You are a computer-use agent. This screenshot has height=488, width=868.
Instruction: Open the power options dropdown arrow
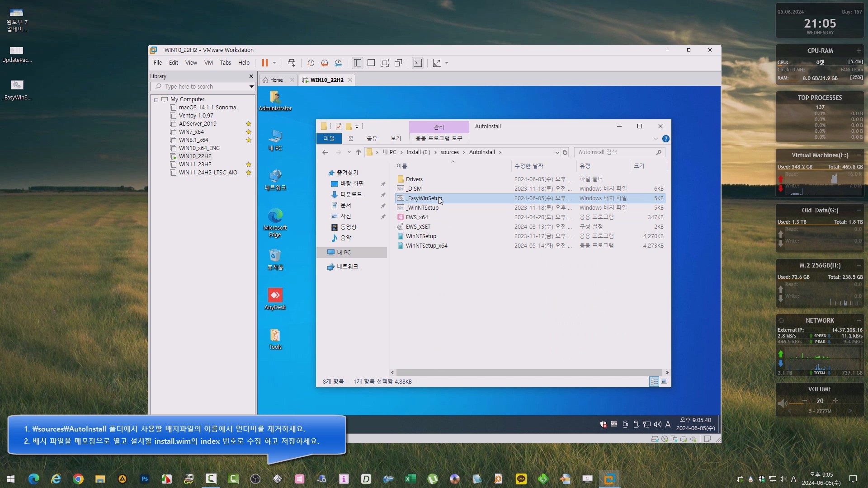click(x=274, y=63)
